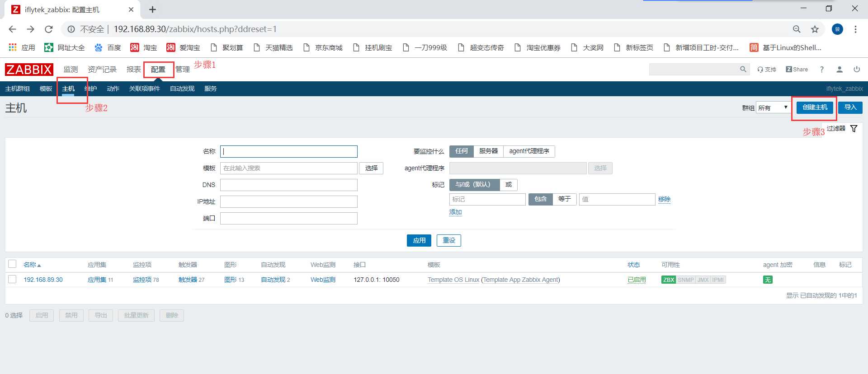Select 服务器 monitoring option
Image resolution: width=868 pixels, height=374 pixels.
point(488,151)
